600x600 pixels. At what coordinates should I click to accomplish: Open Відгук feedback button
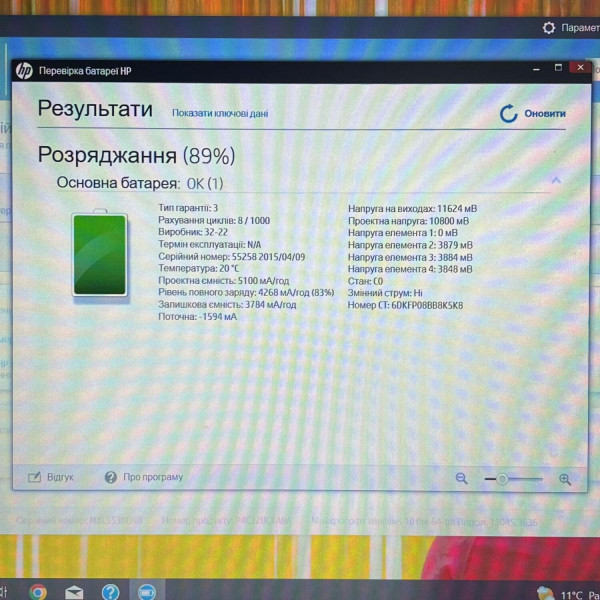click(x=51, y=477)
